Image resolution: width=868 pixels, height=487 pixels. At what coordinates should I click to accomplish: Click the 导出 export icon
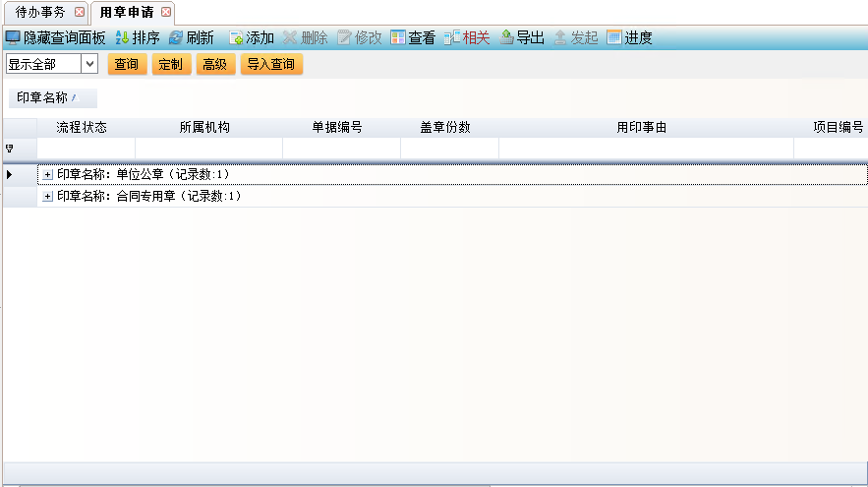point(506,37)
